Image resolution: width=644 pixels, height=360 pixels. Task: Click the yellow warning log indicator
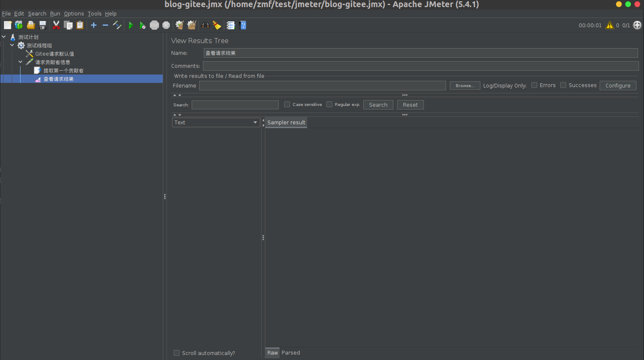coord(610,25)
